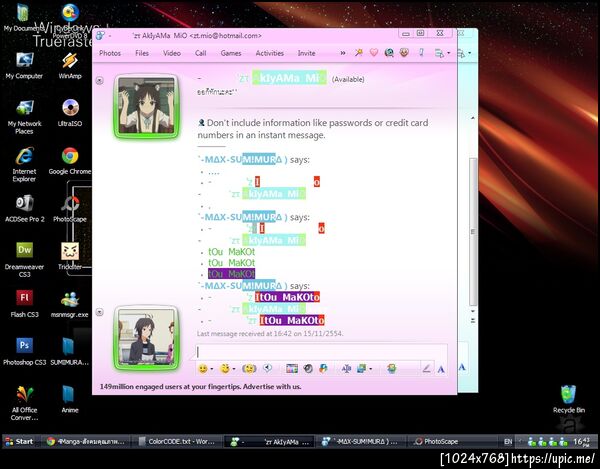Screen dimensions: 600x469
Task: Open the Photos sharing menu
Action: click(x=110, y=53)
